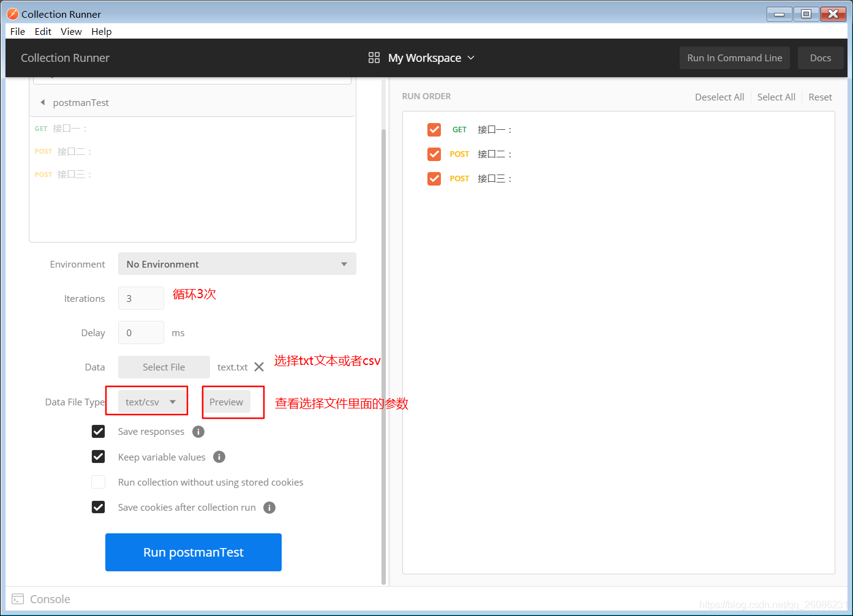Click Run In Command Line button
This screenshot has height=616, width=853.
[735, 58]
